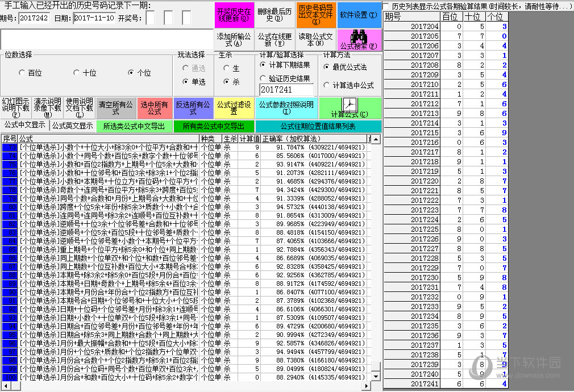This screenshot has width=574, height=392.
Task: Switch to the 公式中文显示 tab
Action: click(x=24, y=125)
